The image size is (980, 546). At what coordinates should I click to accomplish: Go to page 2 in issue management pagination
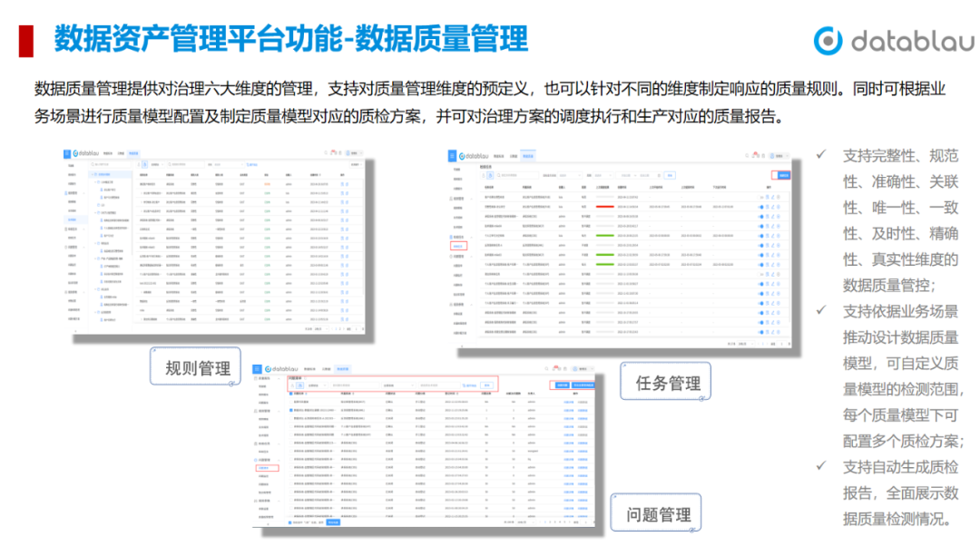coord(550,522)
